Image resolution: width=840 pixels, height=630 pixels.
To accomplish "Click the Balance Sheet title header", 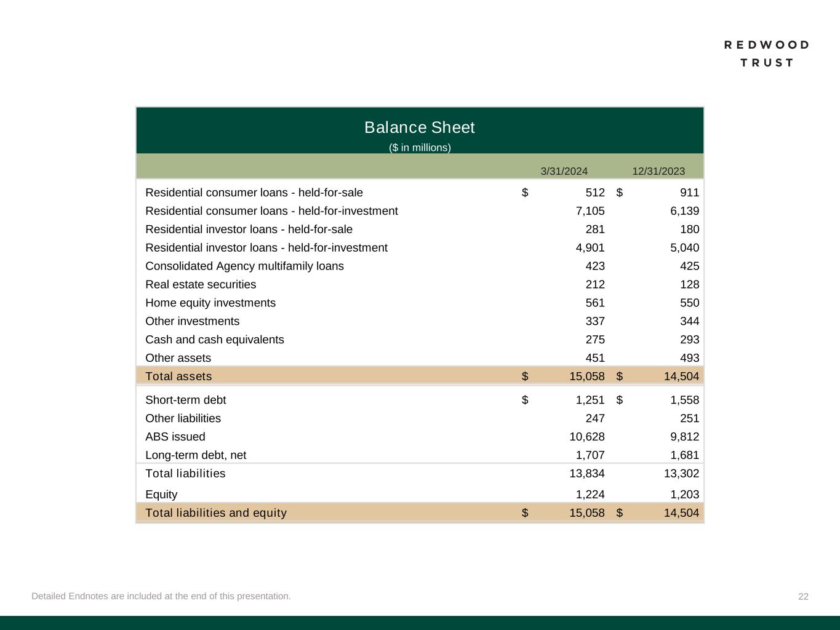I will 419,127.
